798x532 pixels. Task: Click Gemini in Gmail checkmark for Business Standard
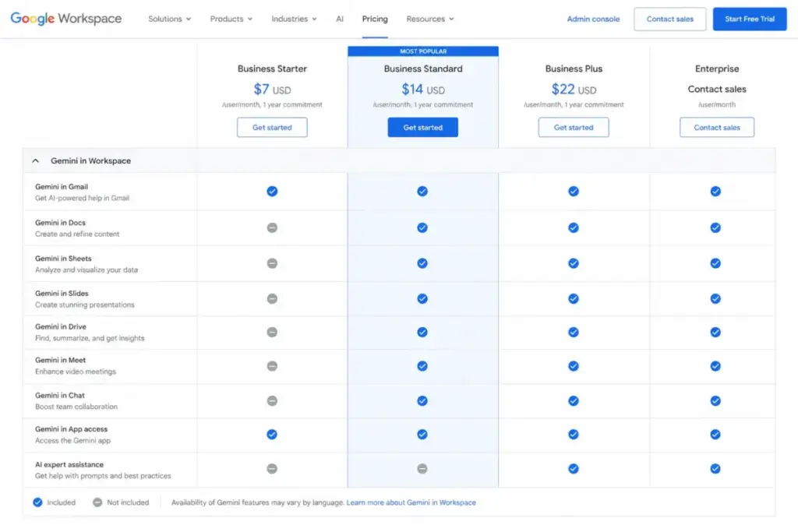(422, 192)
